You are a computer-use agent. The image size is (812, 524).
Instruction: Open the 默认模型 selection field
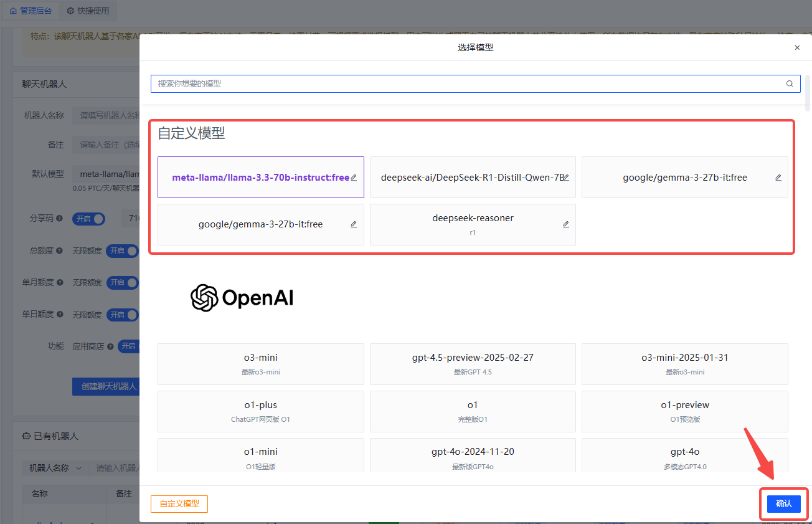pyautogui.click(x=106, y=174)
